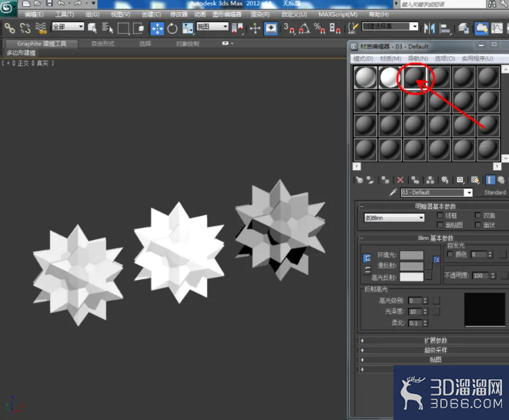Open the 渲染(R) menu
This screenshot has width=509, height=420.
pos(260,15)
